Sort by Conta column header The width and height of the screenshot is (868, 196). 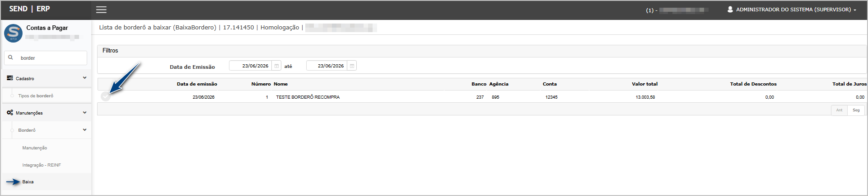pyautogui.click(x=550, y=84)
